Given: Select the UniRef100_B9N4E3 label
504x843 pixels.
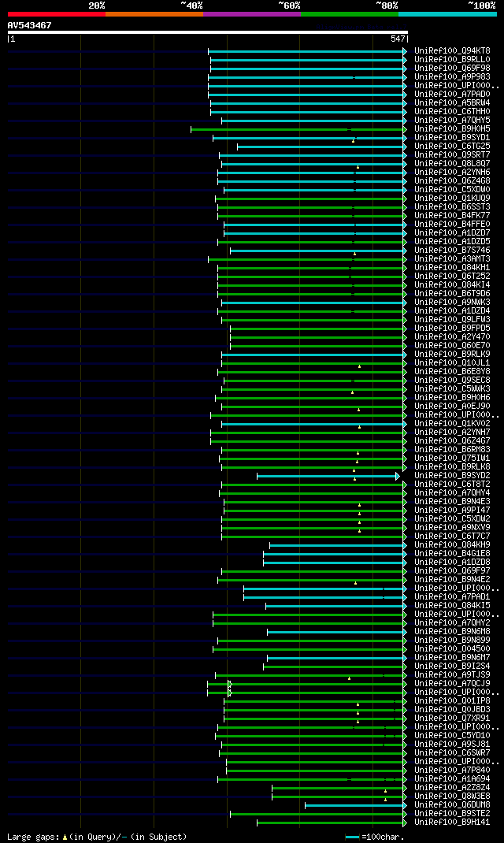Looking at the screenshot, I should (x=452, y=502).
